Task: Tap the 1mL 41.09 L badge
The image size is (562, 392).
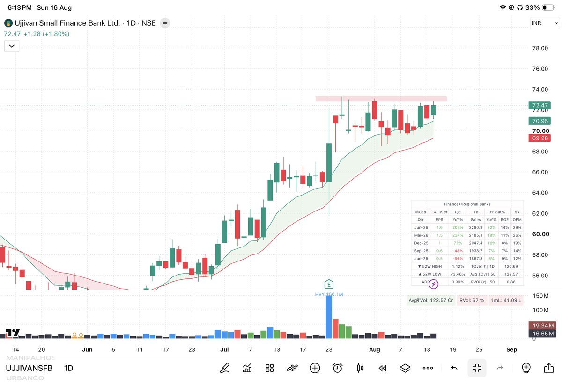Action: [507, 300]
